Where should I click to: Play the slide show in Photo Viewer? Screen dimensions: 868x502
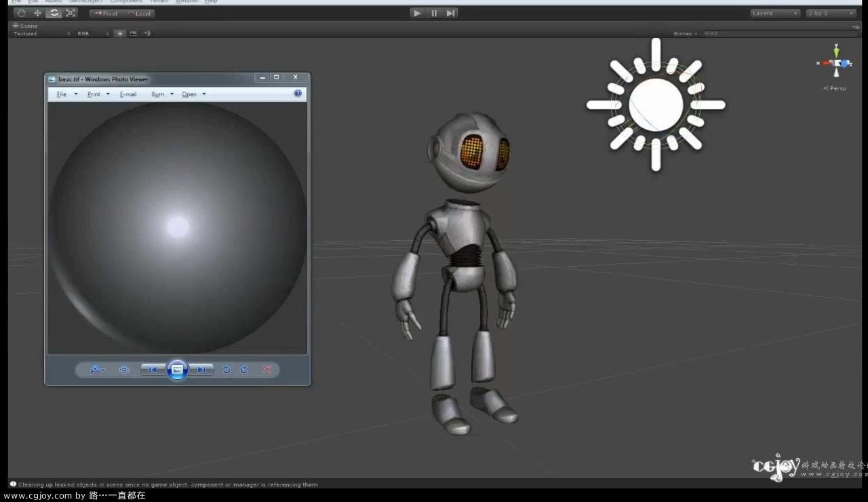click(177, 370)
